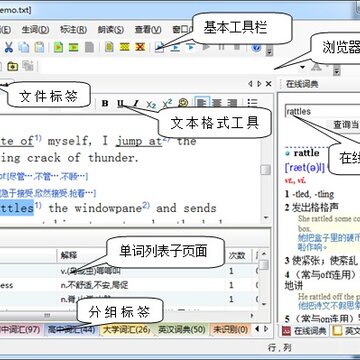Click the yellow symbol face icon
360x360 pixels.
click(x=183, y=103)
